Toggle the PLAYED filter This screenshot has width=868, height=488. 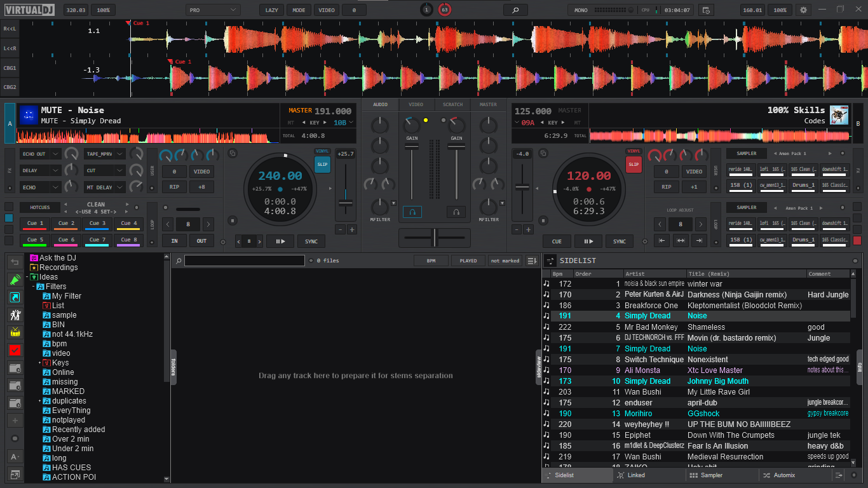tap(468, 261)
